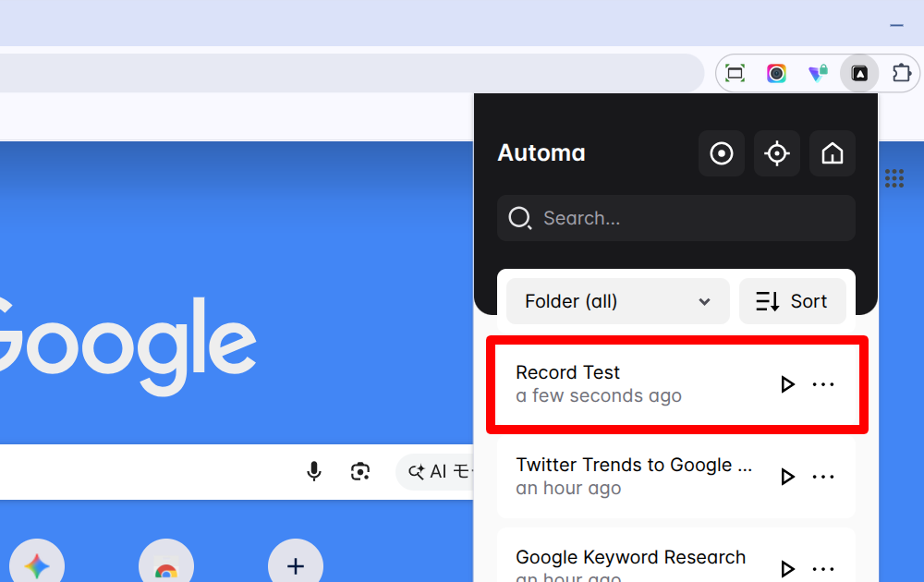Open more options for Google Keyword Research
Viewport: 924px width, 582px height.
click(x=823, y=568)
